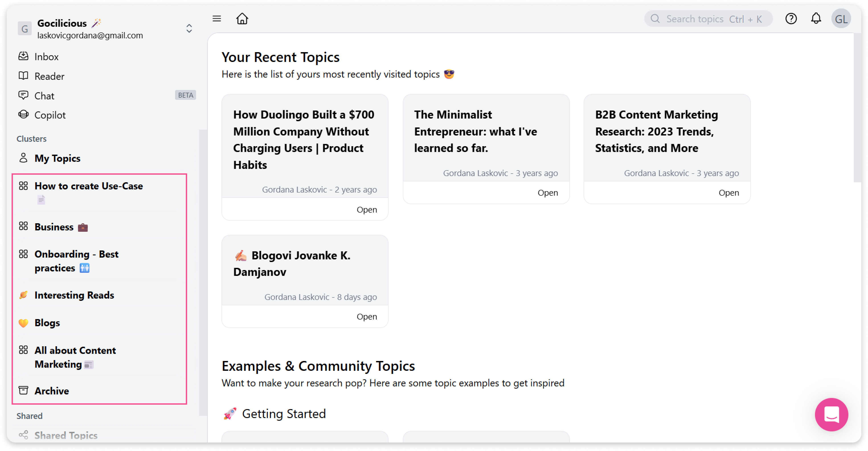Click Open on the Duolingo topic card
The height and width of the screenshot is (451, 868).
(x=366, y=210)
